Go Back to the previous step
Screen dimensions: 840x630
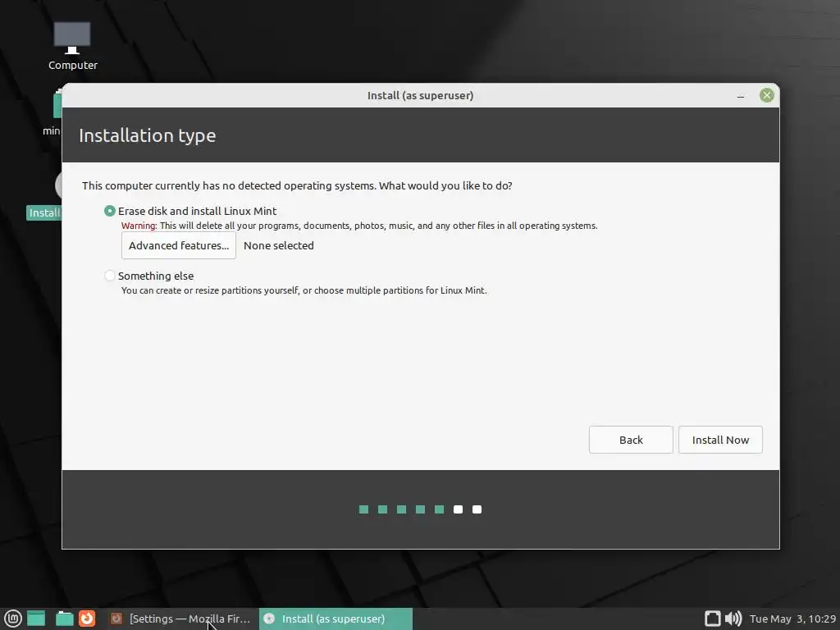[x=631, y=440]
